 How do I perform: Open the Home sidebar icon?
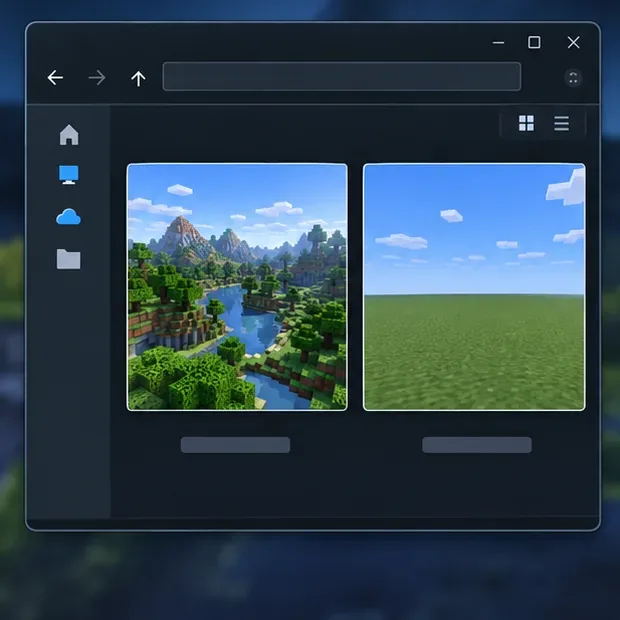(69, 135)
